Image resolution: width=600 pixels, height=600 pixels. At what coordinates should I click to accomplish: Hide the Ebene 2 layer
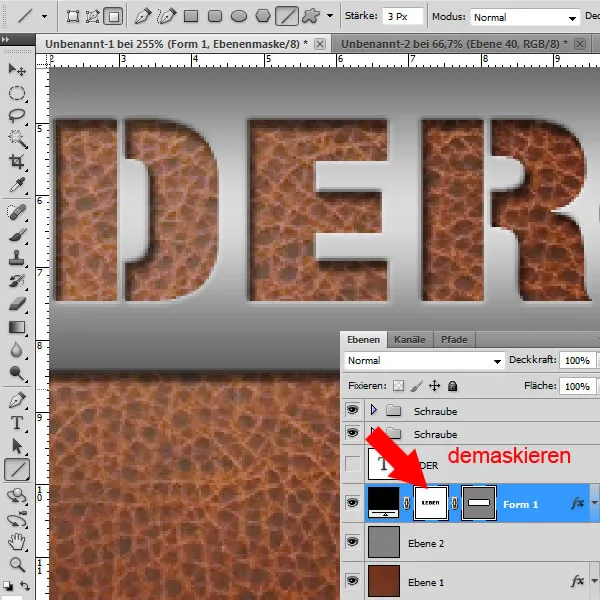351,542
